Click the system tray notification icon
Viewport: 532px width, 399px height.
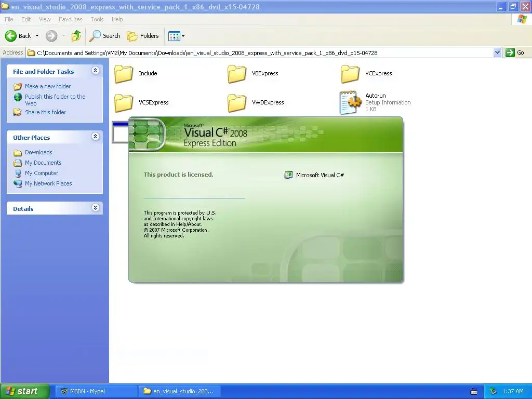[x=494, y=391]
